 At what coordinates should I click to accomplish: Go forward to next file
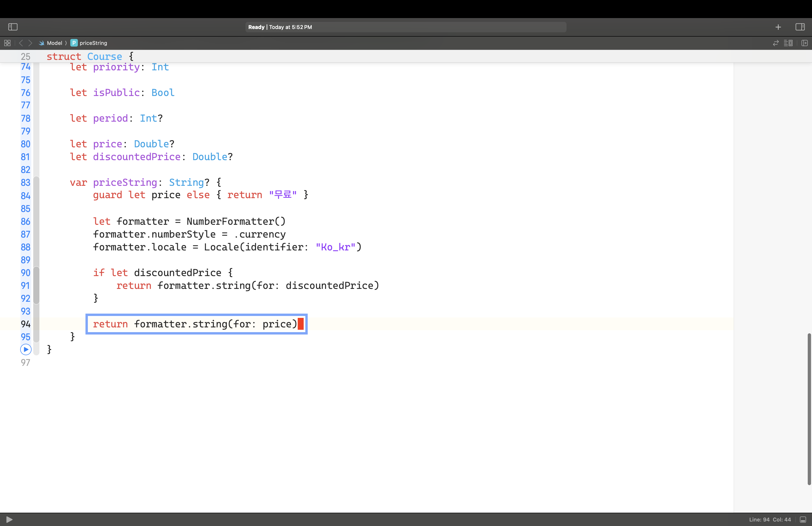(30, 43)
